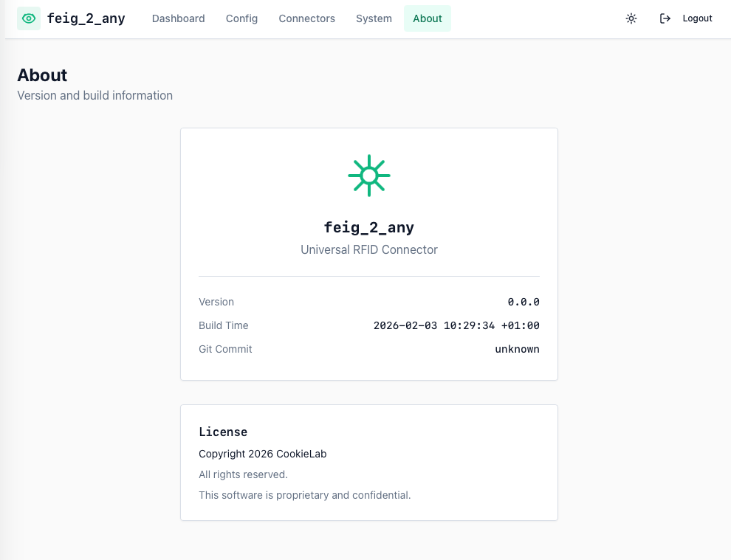731x560 pixels.
Task: Click the feig_2_any title in the card
Action: (x=369, y=227)
